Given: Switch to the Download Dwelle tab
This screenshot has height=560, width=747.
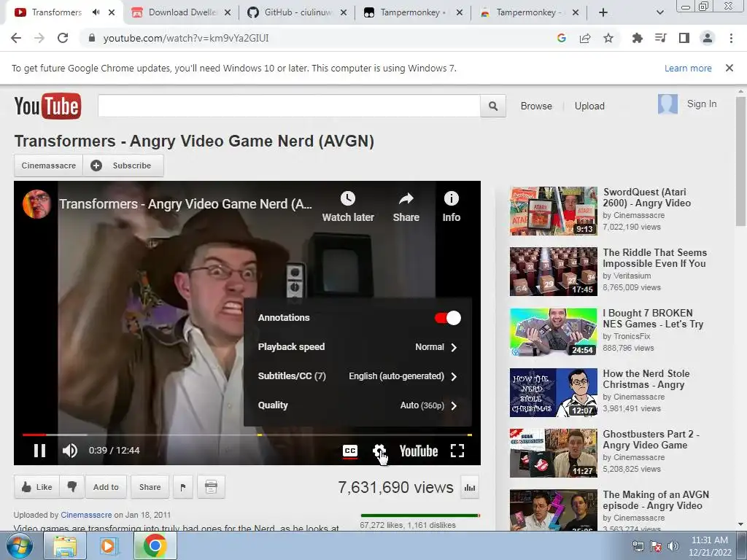Looking at the screenshot, I should click(x=182, y=12).
